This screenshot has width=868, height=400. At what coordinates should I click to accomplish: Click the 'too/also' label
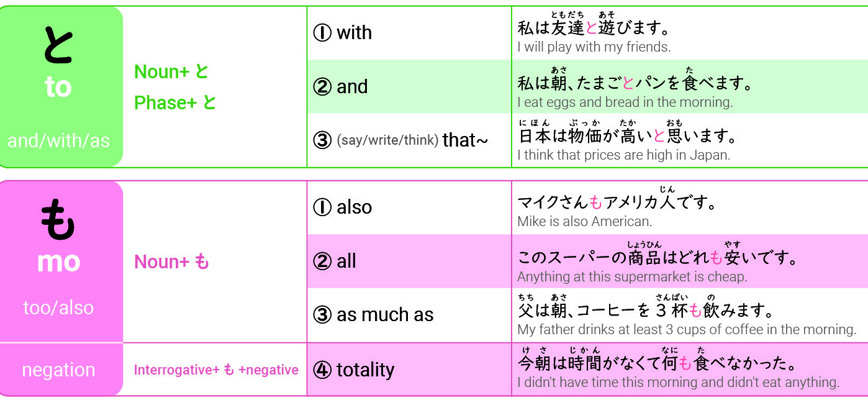click(58, 307)
